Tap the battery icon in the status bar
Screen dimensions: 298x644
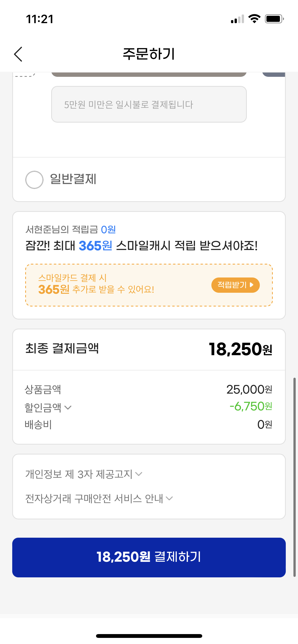pos(274,19)
